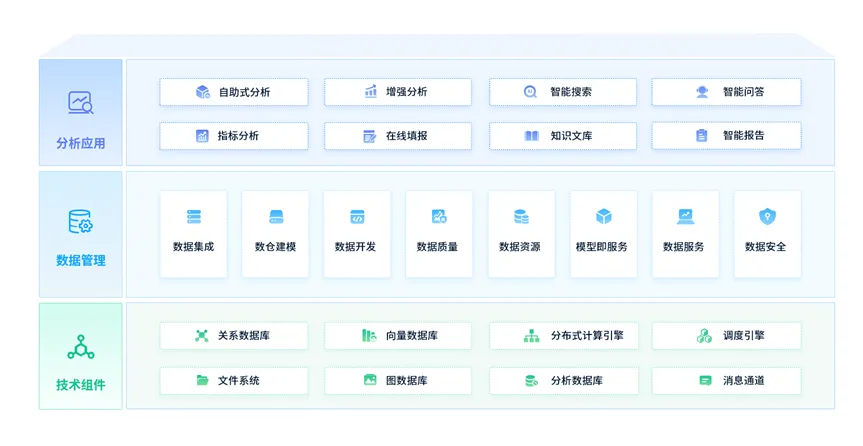This screenshot has width=863, height=446.
Task: Click the 数据集成 stacked rows icon
Action: coord(194,216)
